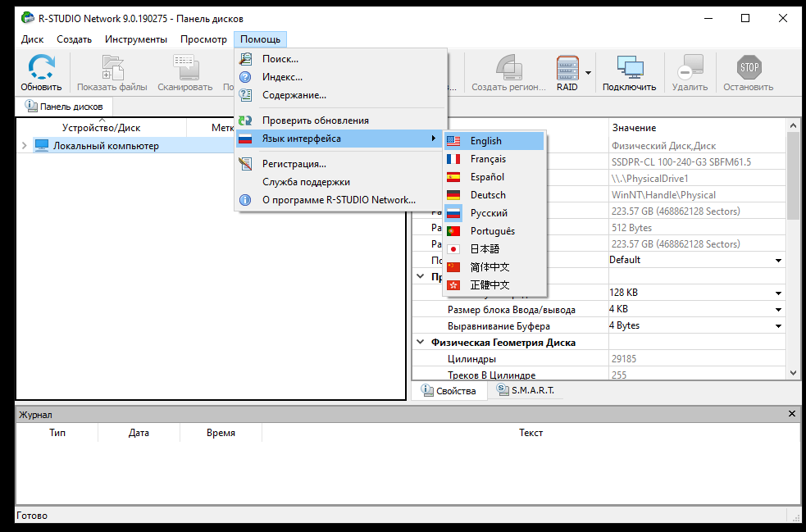The width and height of the screenshot is (806, 532).
Task: Select Локальный компьютер tree row
Action: 134,145
